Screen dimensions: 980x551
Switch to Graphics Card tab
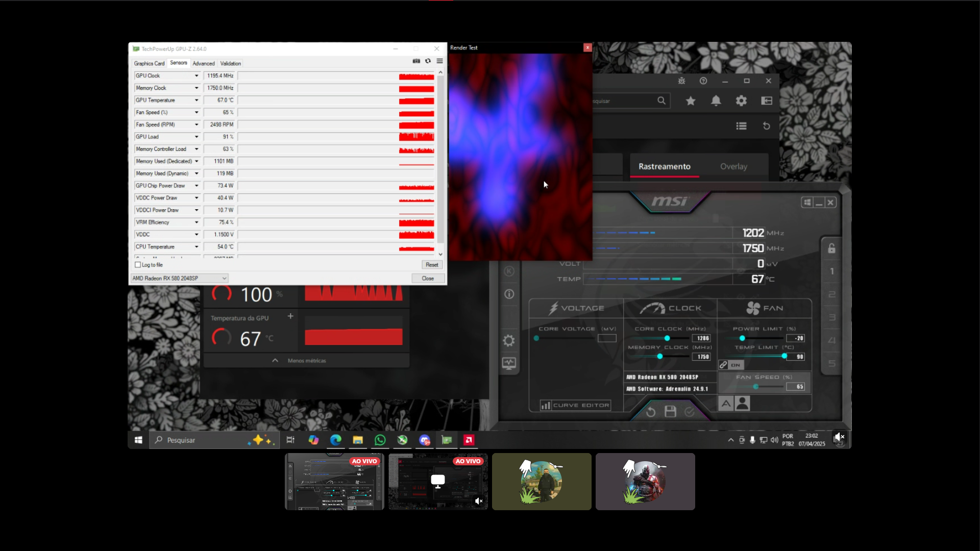[149, 64]
